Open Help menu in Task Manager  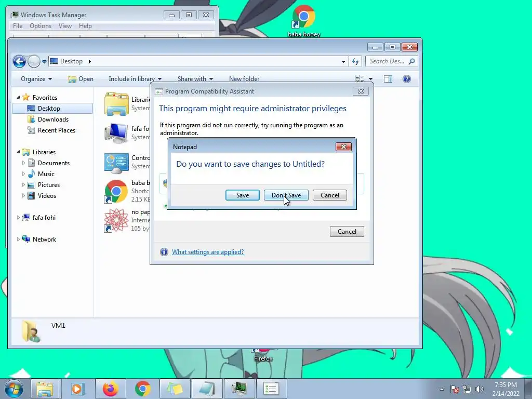point(85,26)
